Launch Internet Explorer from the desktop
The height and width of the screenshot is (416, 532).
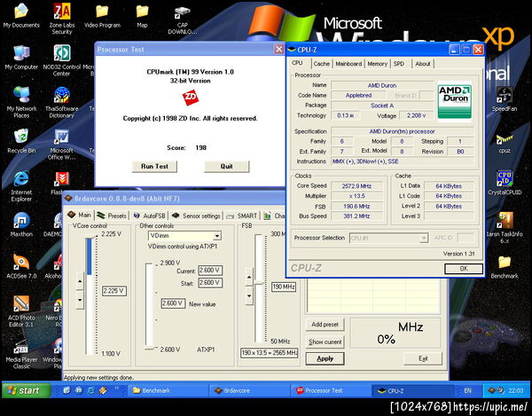[x=21, y=186]
